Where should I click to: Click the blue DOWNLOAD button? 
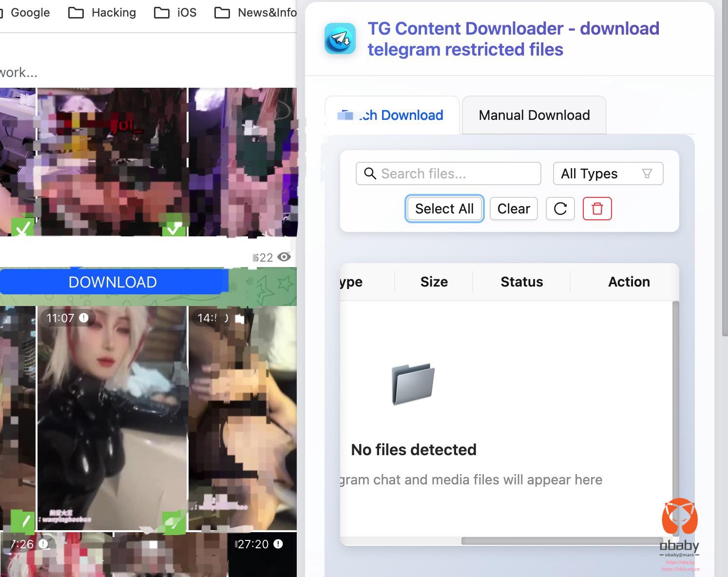point(113,282)
